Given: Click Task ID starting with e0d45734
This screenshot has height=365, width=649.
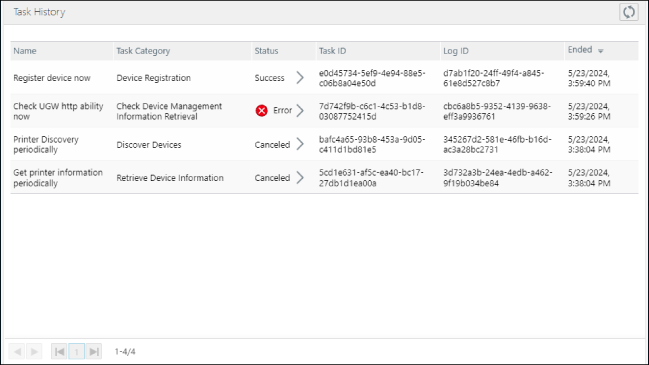Looking at the screenshot, I should click(372, 78).
